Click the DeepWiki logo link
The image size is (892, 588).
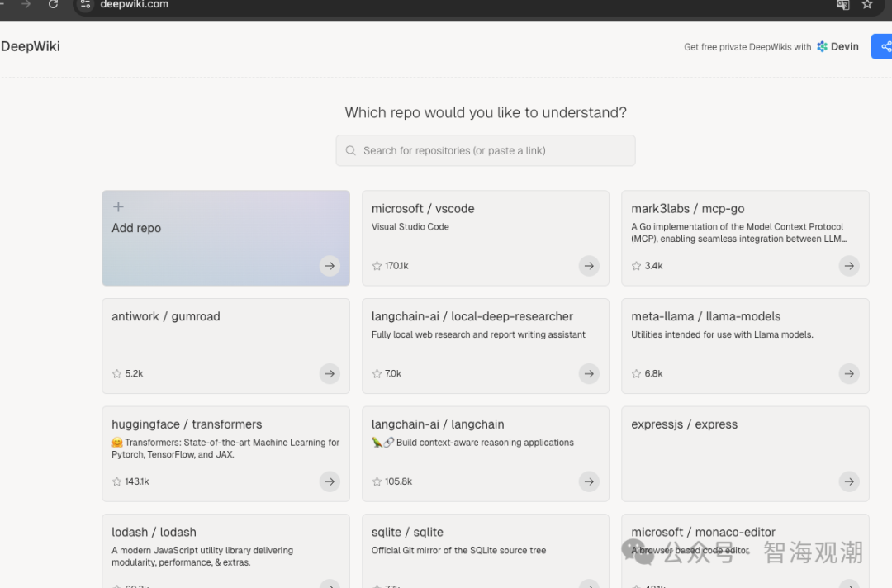click(31, 46)
